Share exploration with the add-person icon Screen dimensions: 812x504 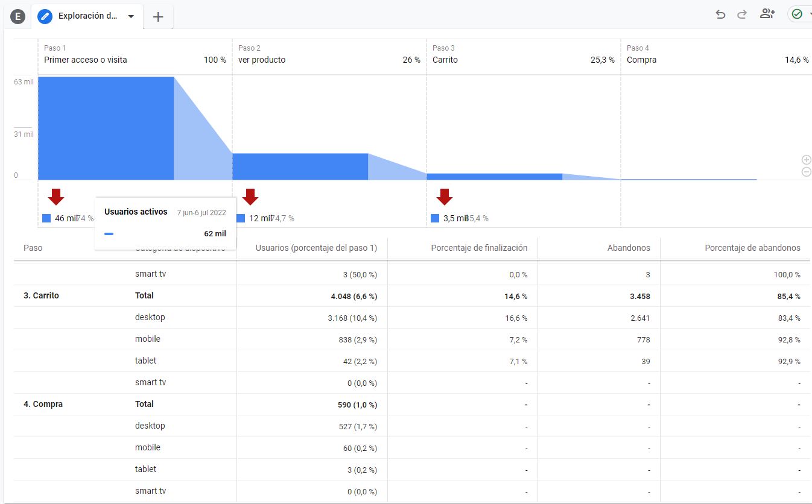pyautogui.click(x=767, y=14)
